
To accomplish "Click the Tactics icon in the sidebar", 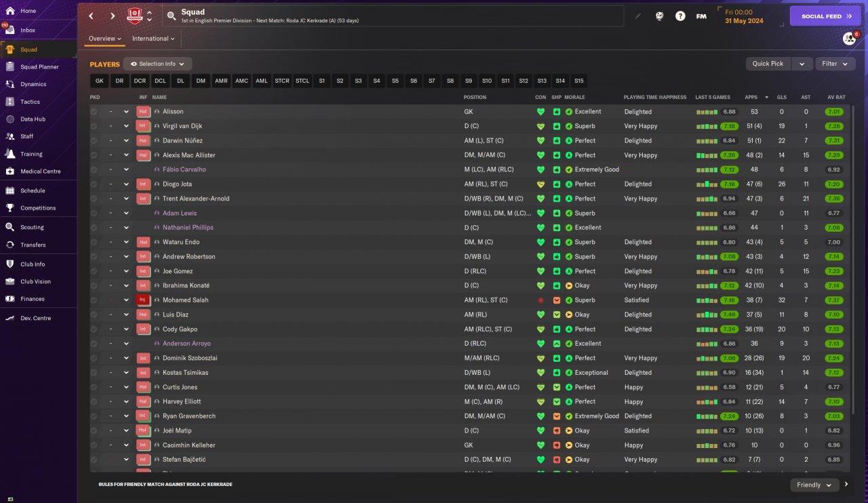I will (x=10, y=102).
